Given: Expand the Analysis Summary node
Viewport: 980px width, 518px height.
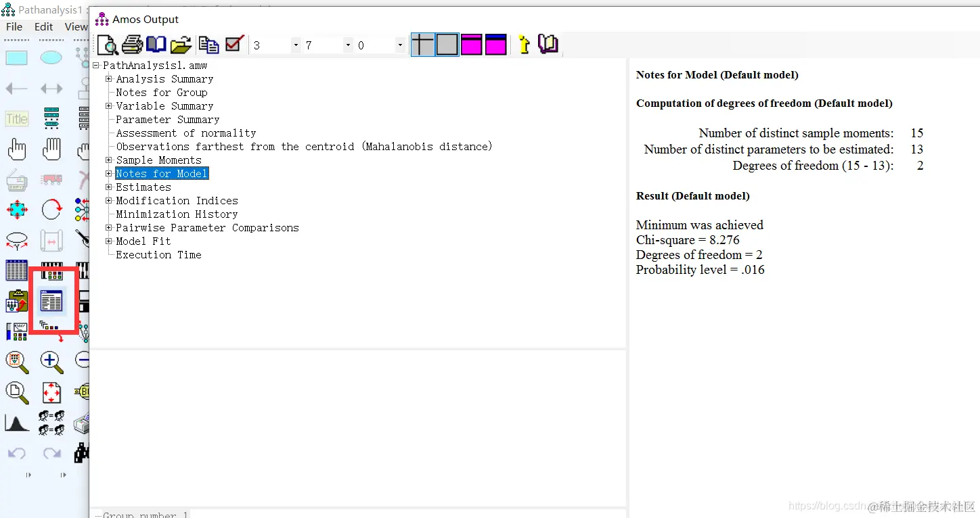Looking at the screenshot, I should click(x=108, y=79).
